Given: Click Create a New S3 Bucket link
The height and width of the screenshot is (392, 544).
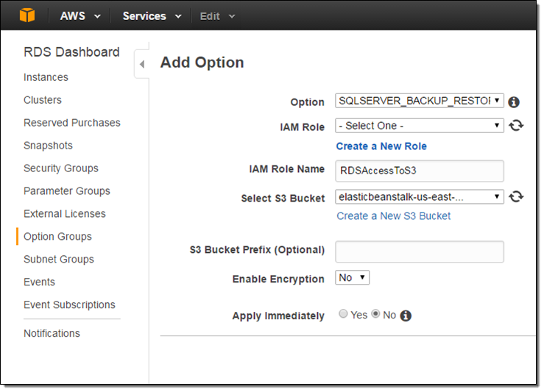Looking at the screenshot, I should (x=393, y=216).
